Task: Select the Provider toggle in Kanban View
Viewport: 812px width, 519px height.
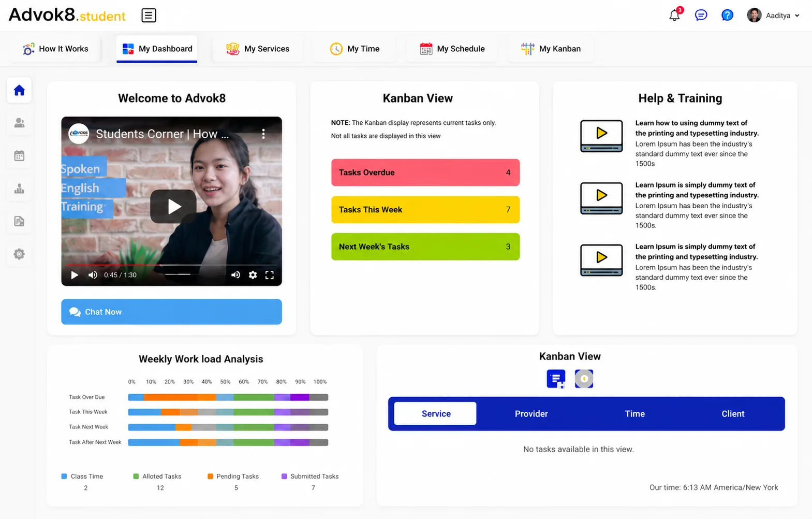Action: pyautogui.click(x=531, y=413)
